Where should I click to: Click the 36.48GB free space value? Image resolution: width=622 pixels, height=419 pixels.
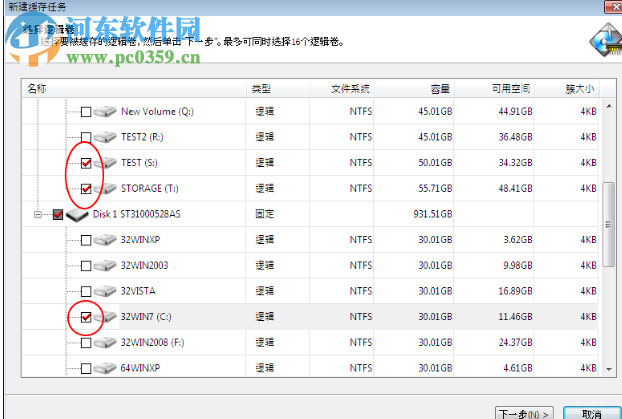click(x=515, y=137)
